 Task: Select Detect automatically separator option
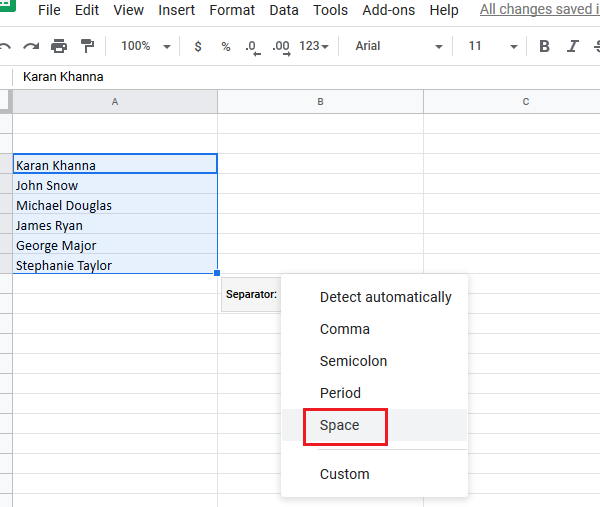385,297
